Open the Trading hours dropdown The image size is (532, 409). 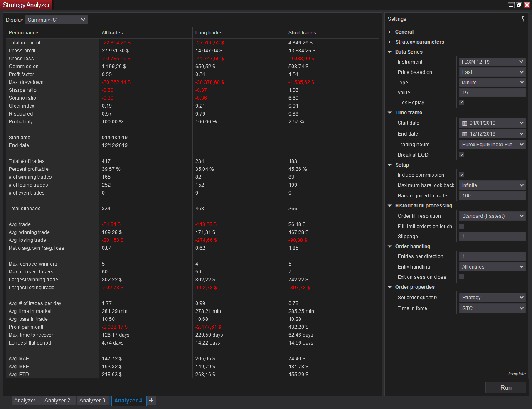coord(493,144)
